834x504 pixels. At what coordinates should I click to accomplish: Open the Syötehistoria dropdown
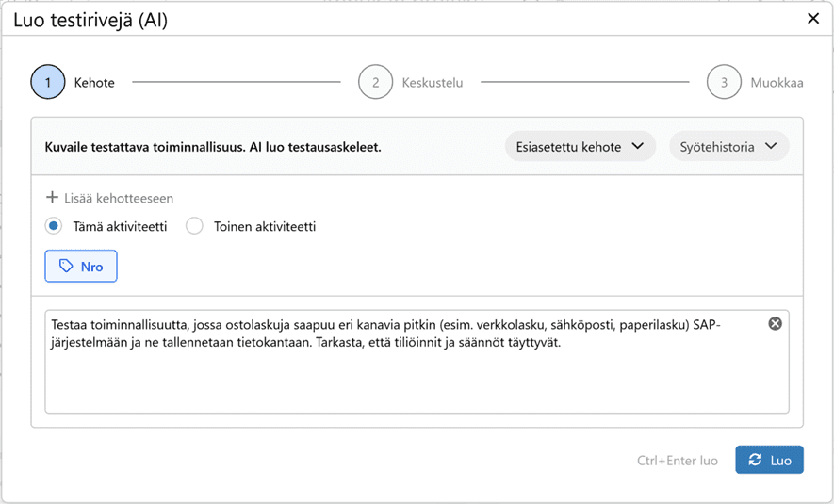728,146
